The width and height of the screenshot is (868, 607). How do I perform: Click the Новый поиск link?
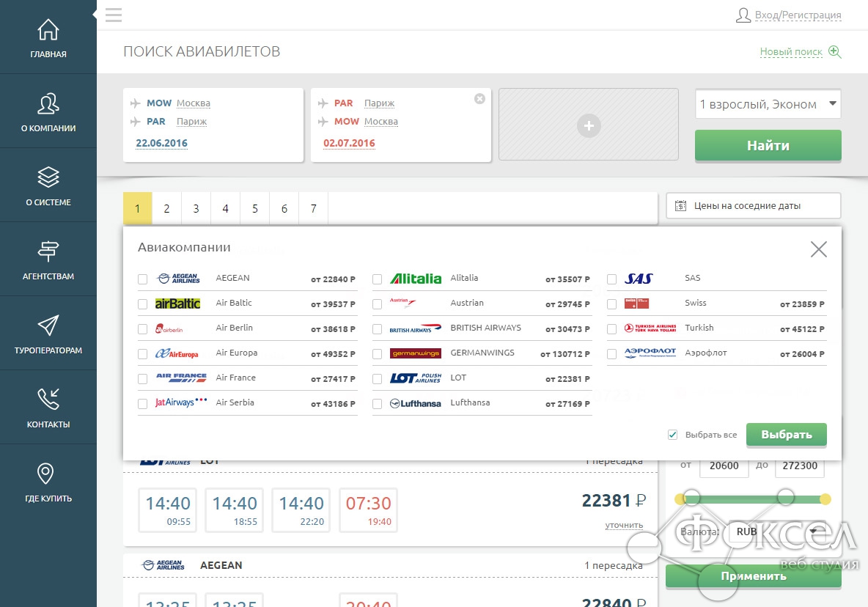[x=791, y=51]
